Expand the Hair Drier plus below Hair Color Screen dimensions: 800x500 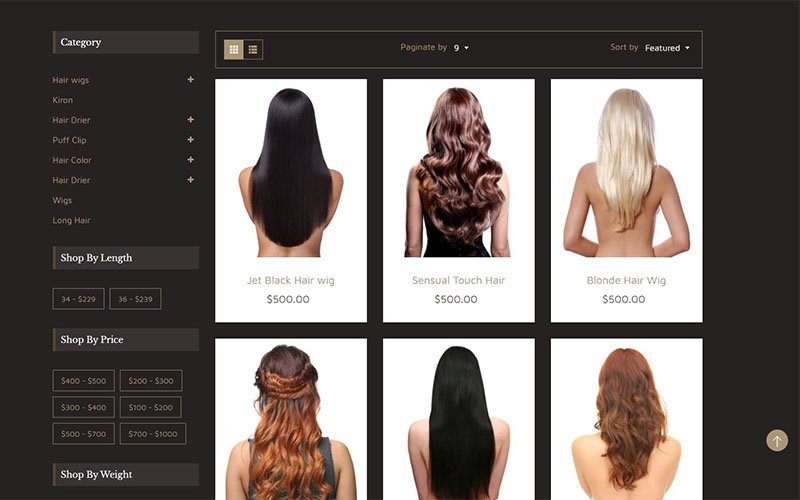[190, 180]
